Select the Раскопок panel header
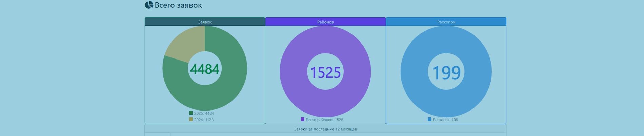644x136 pixels. (446, 22)
